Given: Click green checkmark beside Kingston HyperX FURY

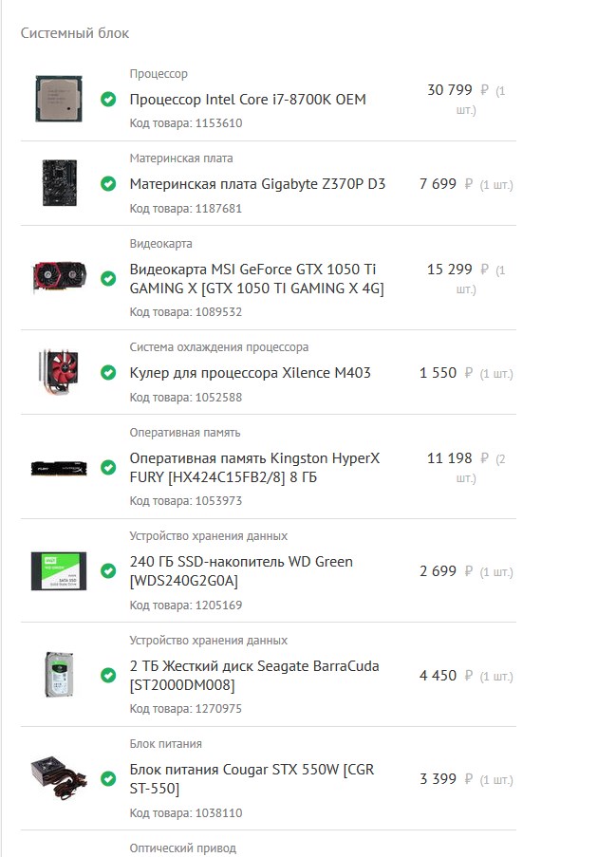Looking at the screenshot, I should 108,467.
